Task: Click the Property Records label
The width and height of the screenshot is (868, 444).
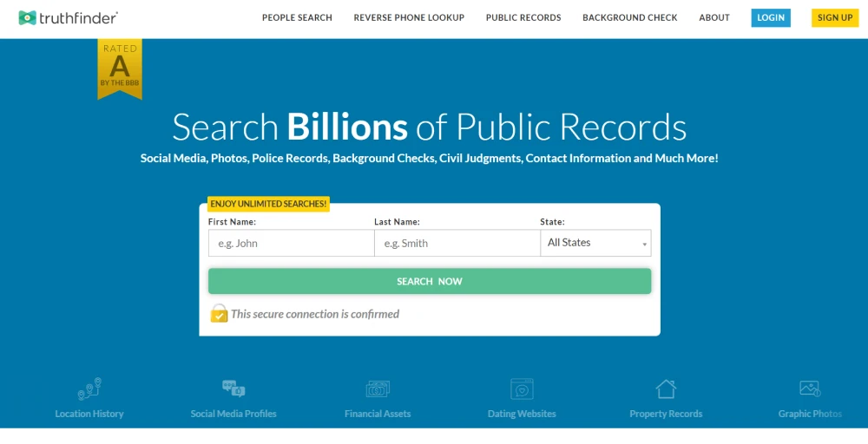Action: pyautogui.click(x=666, y=414)
